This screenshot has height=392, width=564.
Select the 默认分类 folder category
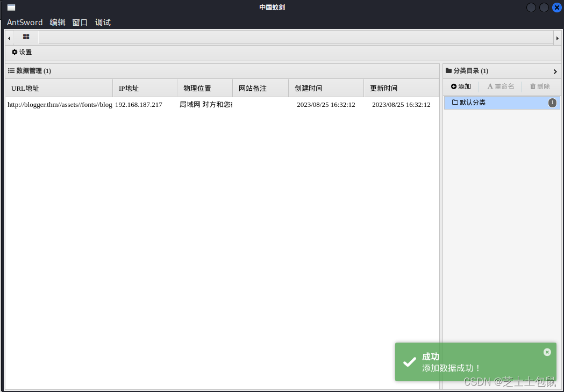coord(502,103)
